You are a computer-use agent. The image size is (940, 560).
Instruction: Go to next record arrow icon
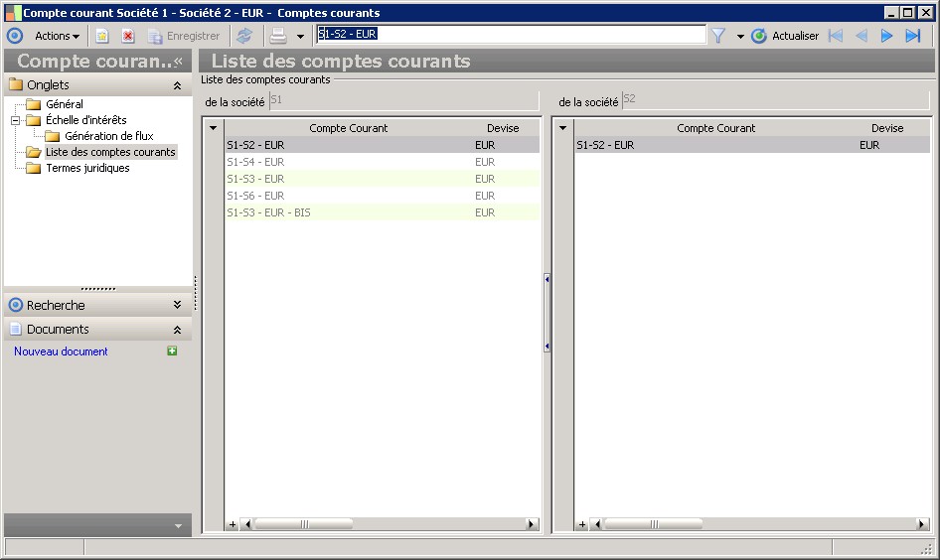pos(886,36)
